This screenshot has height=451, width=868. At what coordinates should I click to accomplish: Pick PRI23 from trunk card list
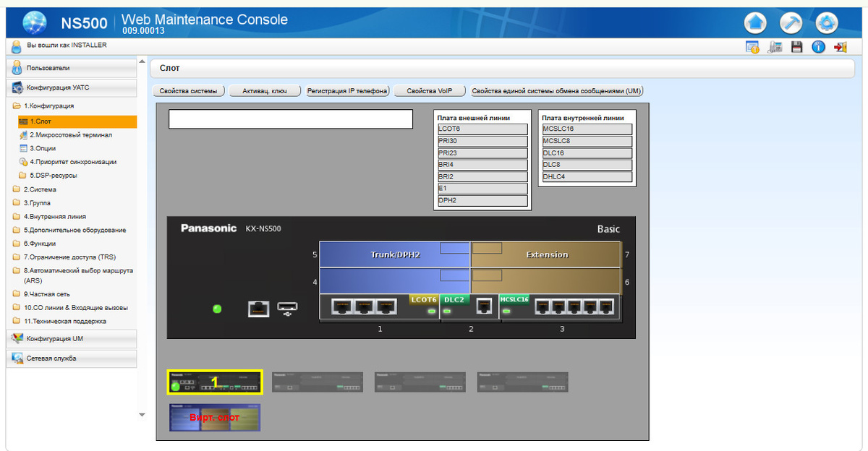click(482, 153)
